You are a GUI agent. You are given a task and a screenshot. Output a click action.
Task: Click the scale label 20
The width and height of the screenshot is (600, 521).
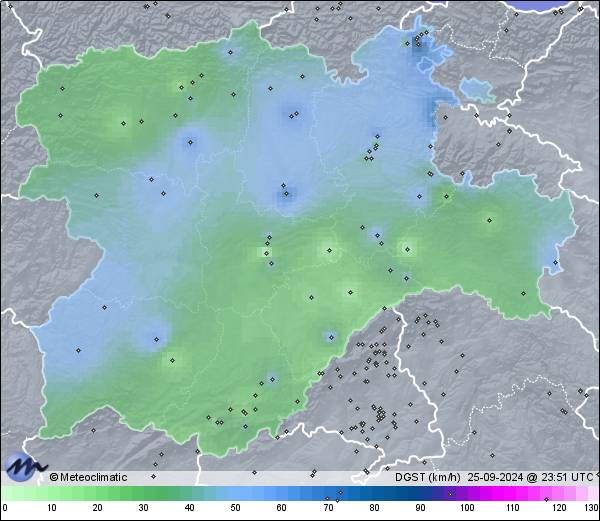pos(98,508)
